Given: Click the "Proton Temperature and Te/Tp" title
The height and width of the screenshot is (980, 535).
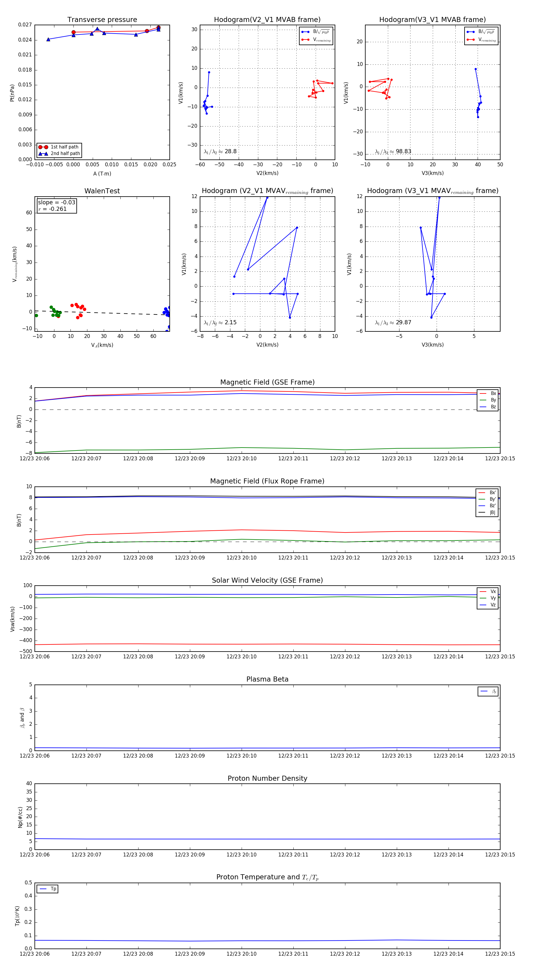Looking at the screenshot, I should (x=267, y=877).
